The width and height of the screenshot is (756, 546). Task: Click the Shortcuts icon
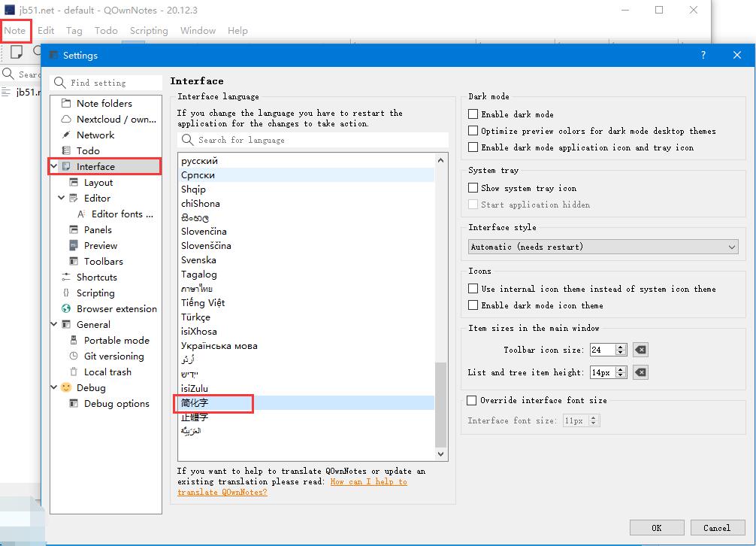[x=66, y=277]
